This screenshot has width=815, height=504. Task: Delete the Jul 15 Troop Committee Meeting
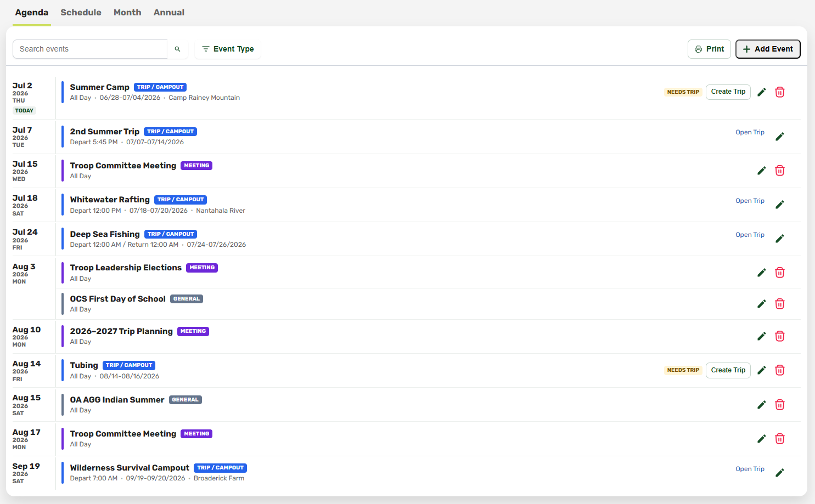[779, 171]
